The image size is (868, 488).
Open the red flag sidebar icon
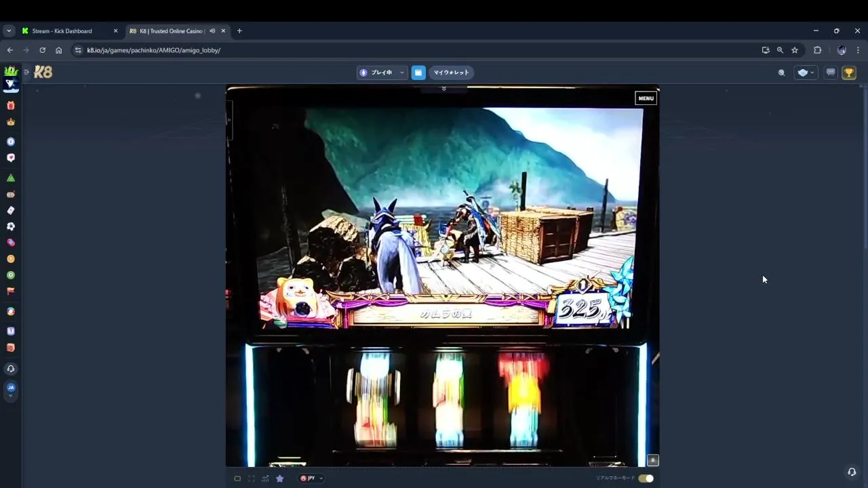[x=11, y=291]
